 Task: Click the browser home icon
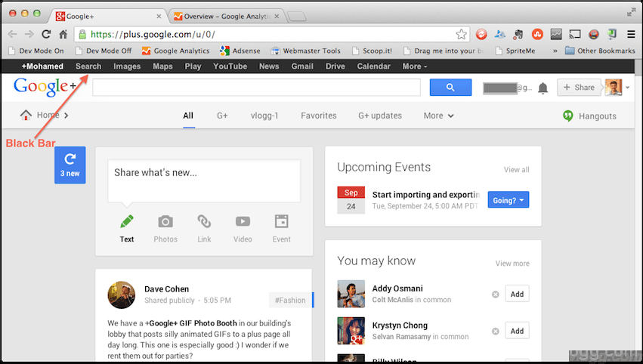coord(63,34)
